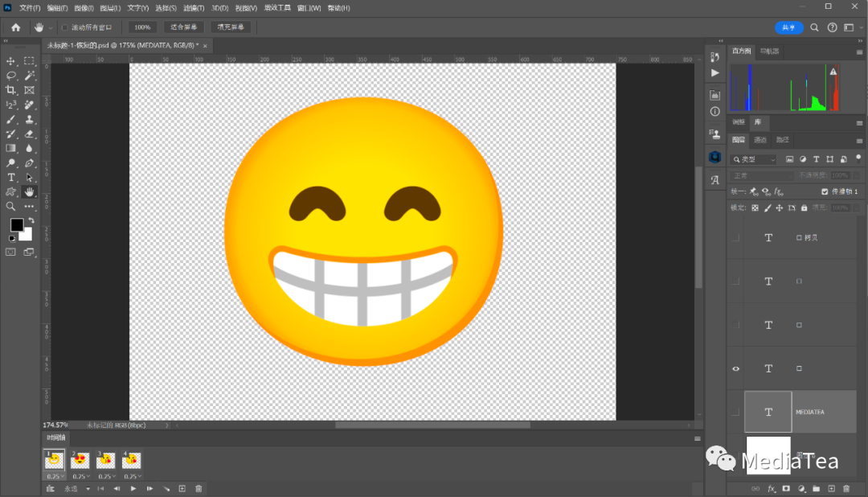Click the new animation frame icon
Viewport: 868px width, 497px height.
coord(182,488)
